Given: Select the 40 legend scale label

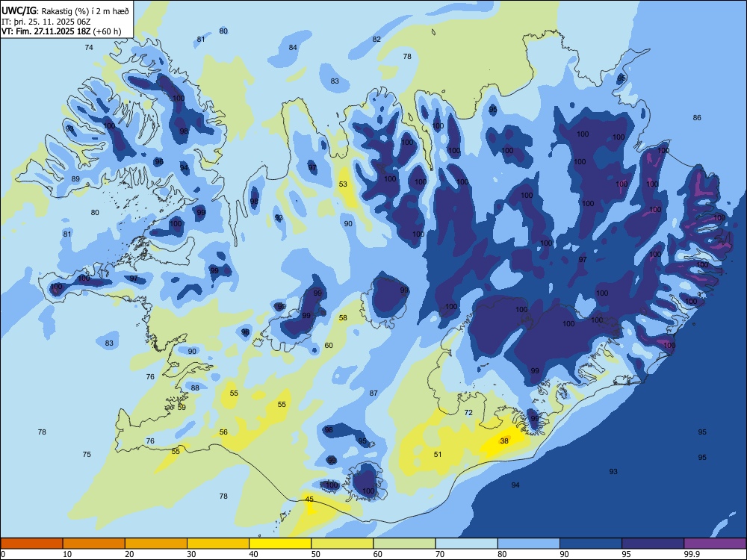Looking at the screenshot, I should click(x=253, y=554).
